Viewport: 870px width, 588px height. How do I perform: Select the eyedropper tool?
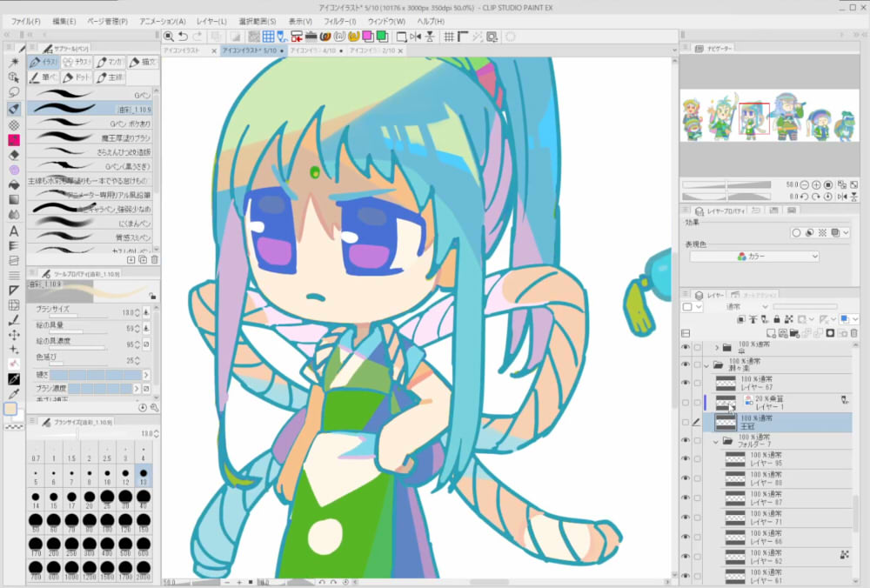click(14, 393)
